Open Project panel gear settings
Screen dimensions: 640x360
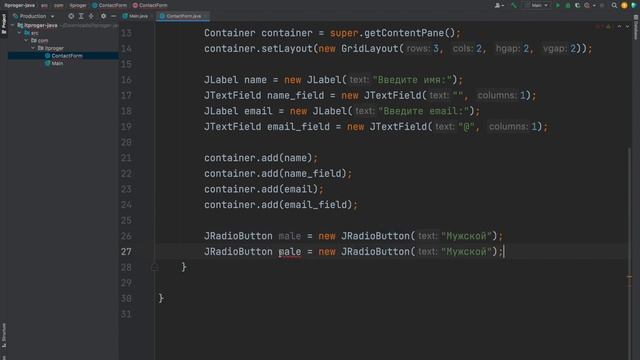(x=103, y=16)
